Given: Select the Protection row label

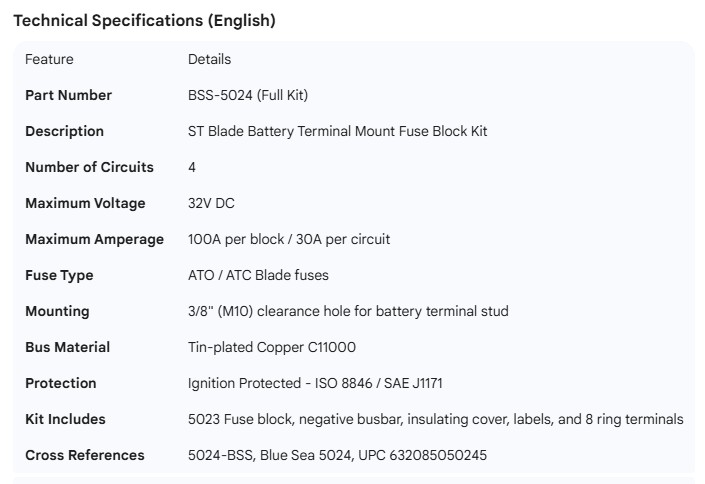Looking at the screenshot, I should click(x=61, y=383).
